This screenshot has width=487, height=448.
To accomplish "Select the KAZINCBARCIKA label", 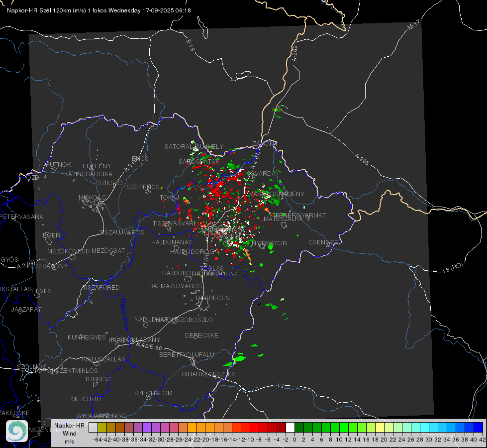I will click(88, 174).
